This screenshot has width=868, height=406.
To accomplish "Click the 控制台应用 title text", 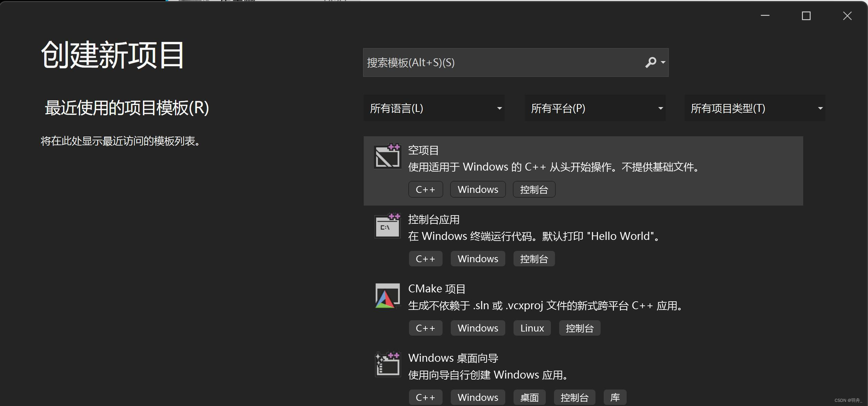I will pyautogui.click(x=434, y=220).
